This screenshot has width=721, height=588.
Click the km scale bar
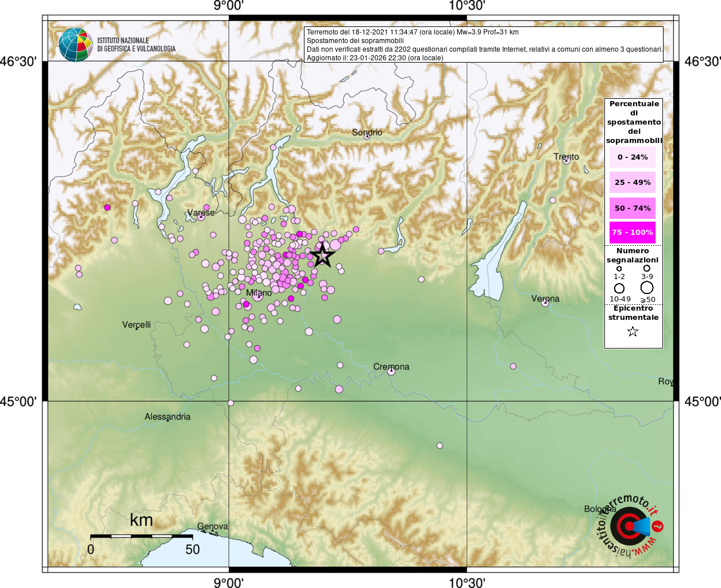pos(141,536)
